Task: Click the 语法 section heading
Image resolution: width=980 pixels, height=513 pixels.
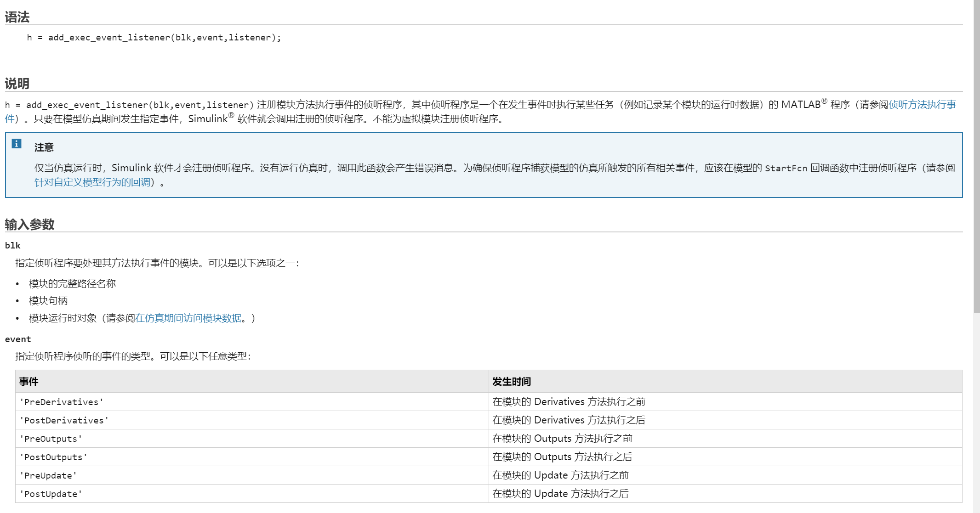Action: tap(17, 16)
